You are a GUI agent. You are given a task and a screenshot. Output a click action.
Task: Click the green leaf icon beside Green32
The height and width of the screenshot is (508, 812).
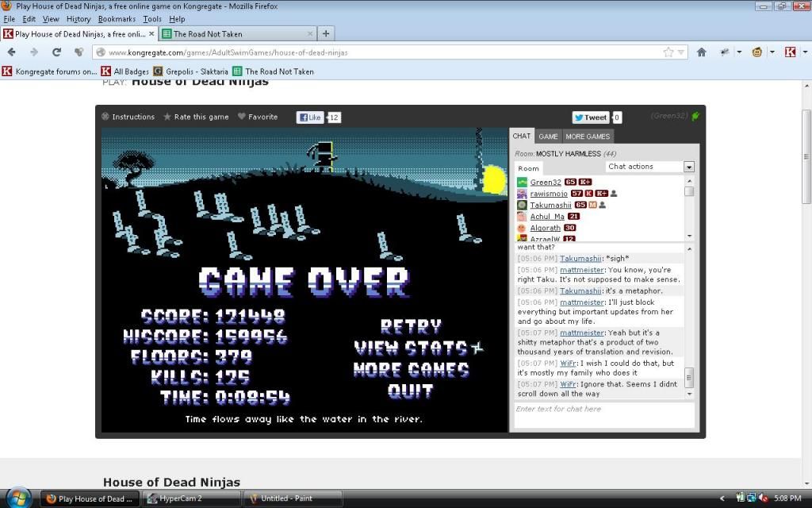pyautogui.click(x=695, y=116)
